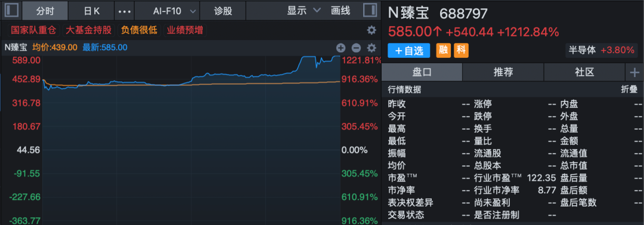Click the 涨停 limit-up label
Viewport: 644px width, 225px height.
click(x=482, y=104)
